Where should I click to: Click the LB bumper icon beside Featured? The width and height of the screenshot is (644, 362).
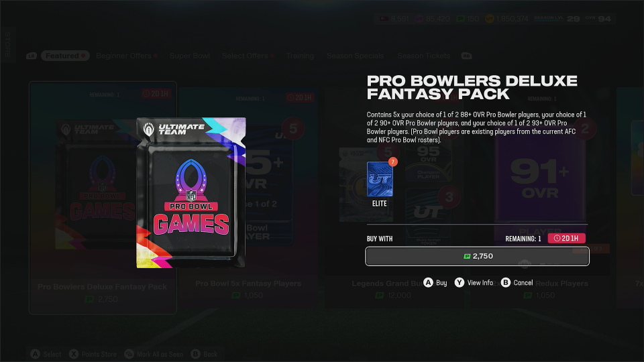pyautogui.click(x=32, y=56)
